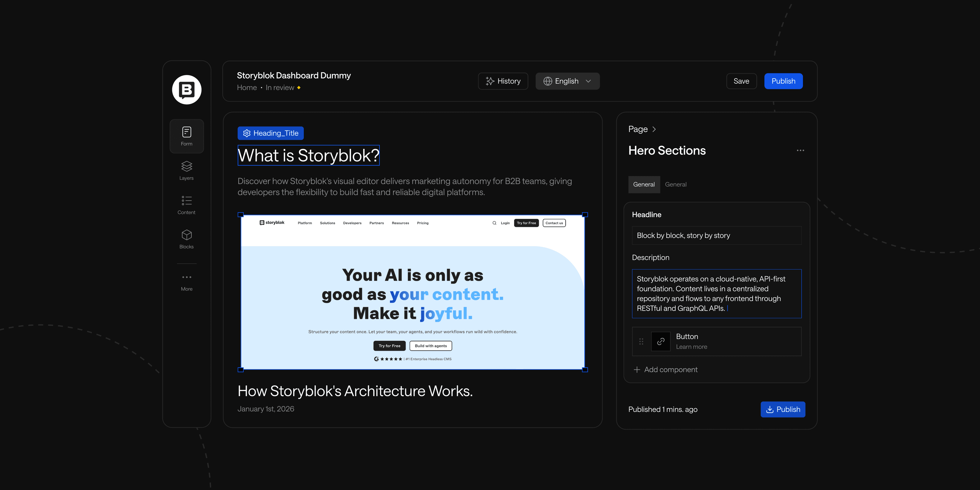Screen dimensions: 980x490
Task: Open the English language dropdown
Action: click(x=568, y=81)
